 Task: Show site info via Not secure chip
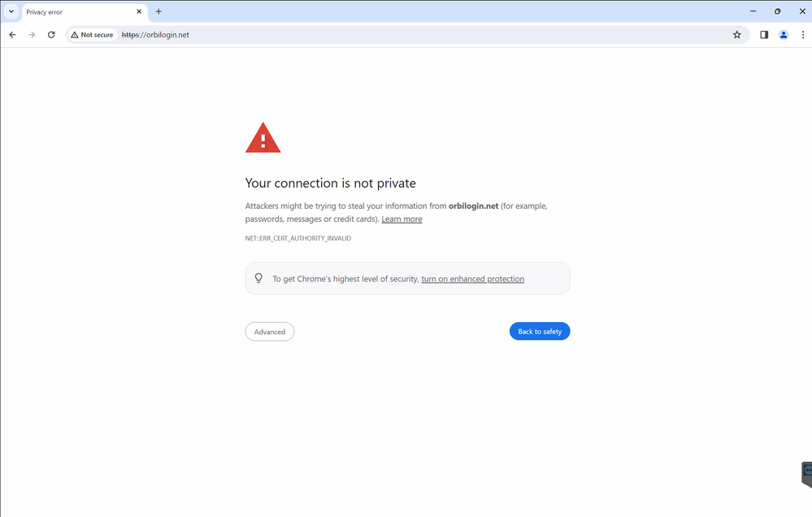(92, 35)
